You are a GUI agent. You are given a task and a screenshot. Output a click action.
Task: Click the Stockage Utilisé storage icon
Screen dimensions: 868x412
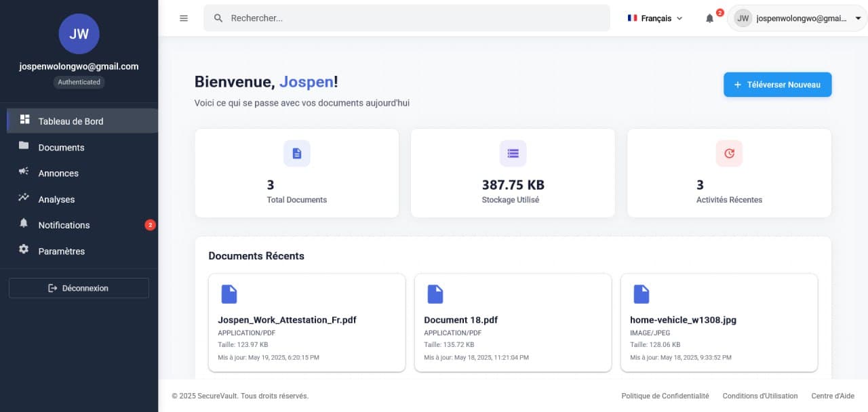point(513,154)
